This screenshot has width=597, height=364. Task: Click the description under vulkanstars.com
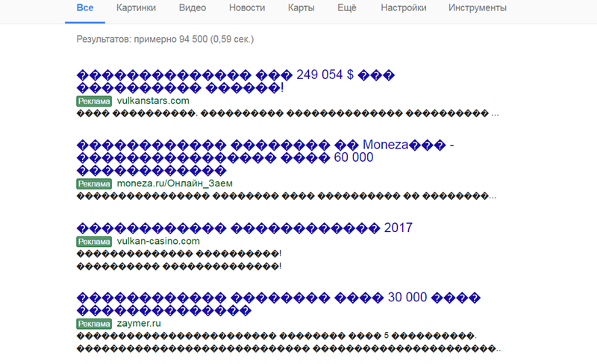287,113
